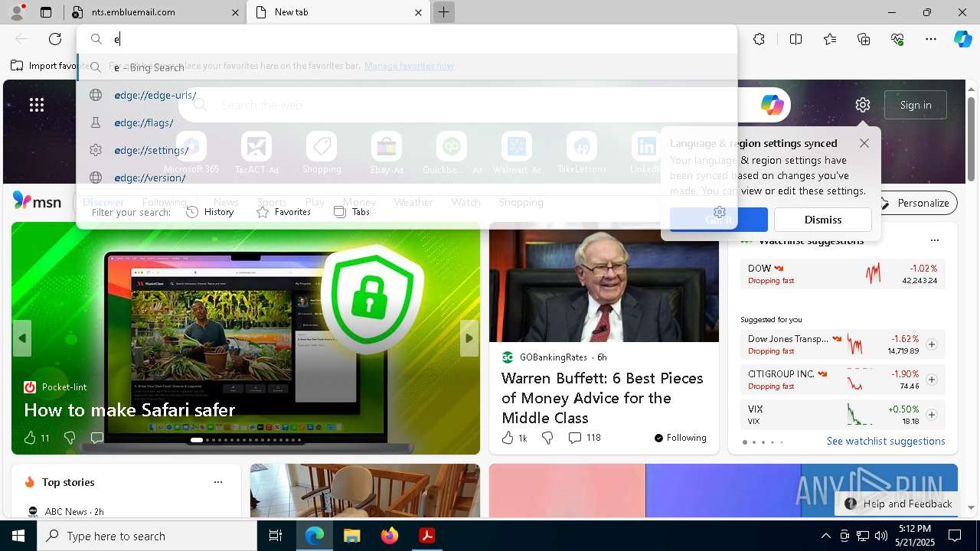This screenshot has height=551, width=980.
Task: Toggle Following on Buffett article
Action: point(680,438)
